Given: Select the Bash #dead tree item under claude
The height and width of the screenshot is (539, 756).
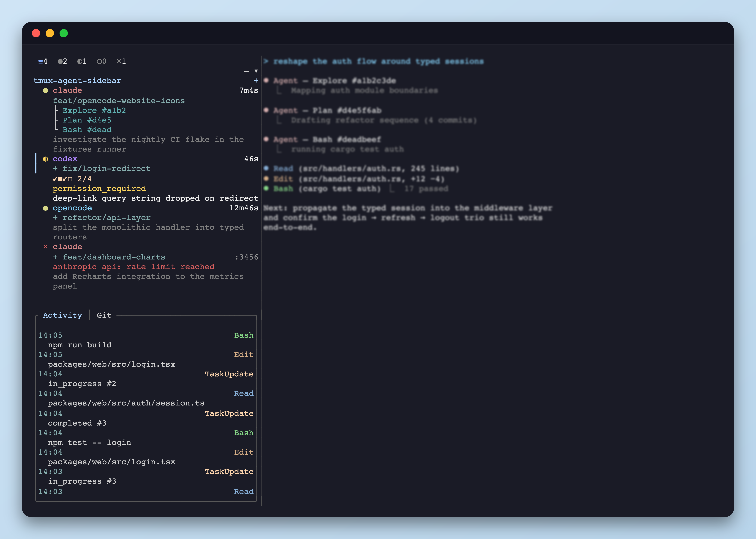Looking at the screenshot, I should (x=87, y=129).
